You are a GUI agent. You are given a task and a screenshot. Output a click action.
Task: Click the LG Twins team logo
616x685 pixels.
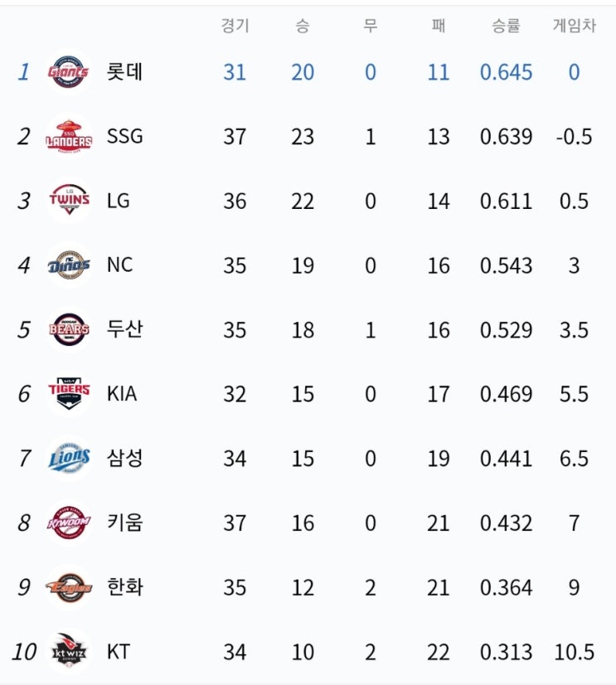(69, 201)
